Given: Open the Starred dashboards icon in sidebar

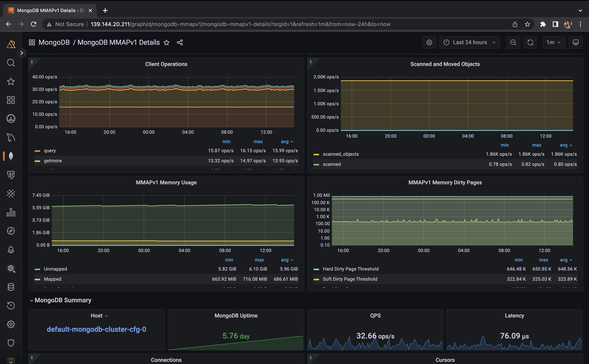Looking at the screenshot, I should [11, 81].
